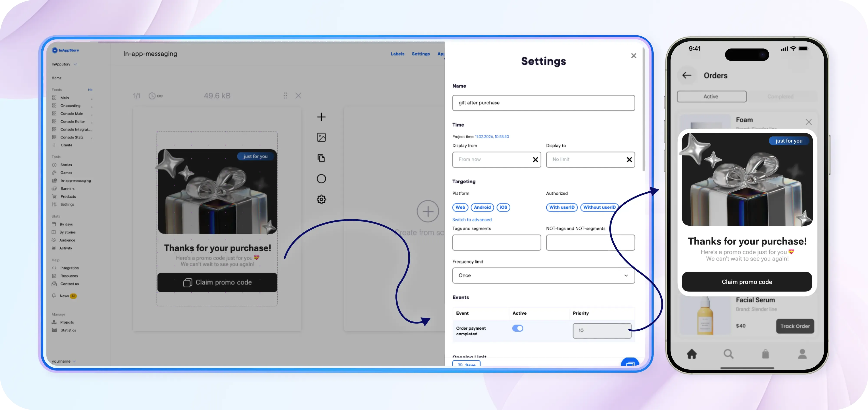Click Claim promo code in editor preview
Image resolution: width=868 pixels, height=410 pixels.
pos(217,283)
